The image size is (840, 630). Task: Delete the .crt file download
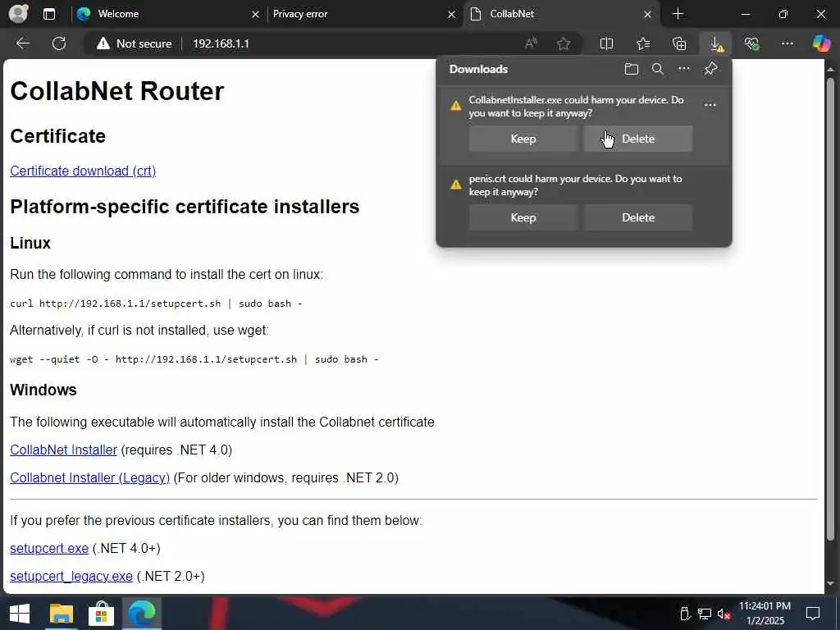(x=638, y=217)
